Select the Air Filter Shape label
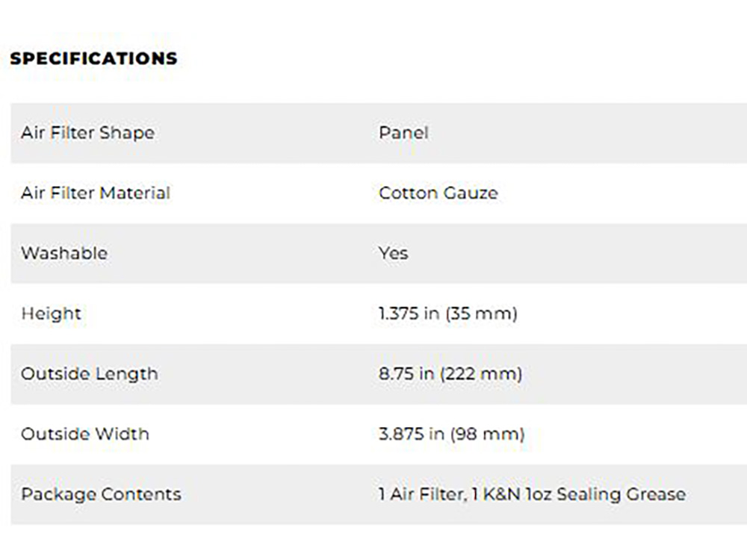Image resolution: width=747 pixels, height=560 pixels. pyautogui.click(x=87, y=133)
